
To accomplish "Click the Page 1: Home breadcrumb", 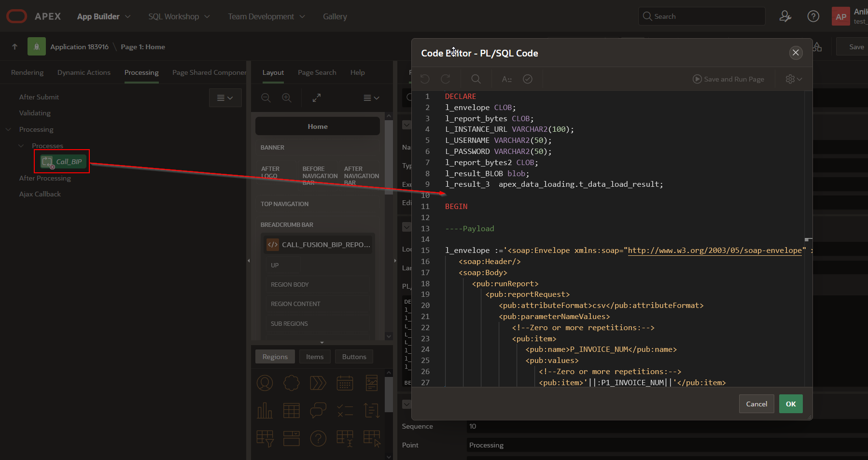I will [143, 46].
